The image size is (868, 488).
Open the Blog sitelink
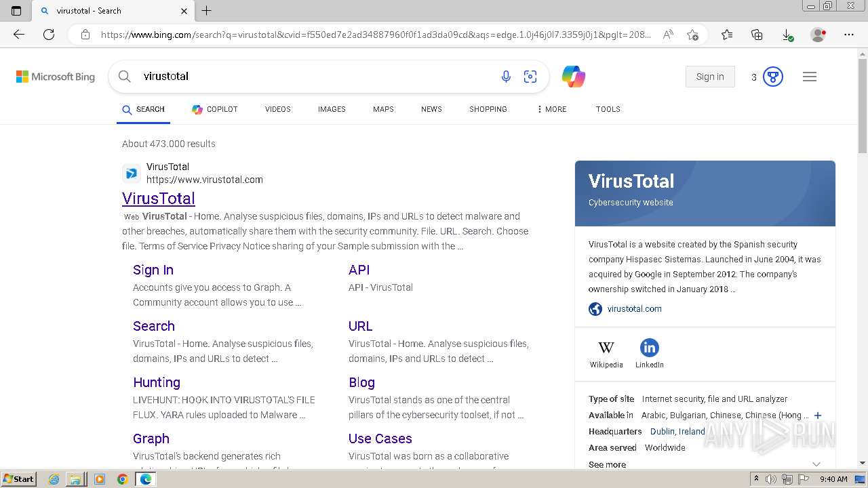[x=361, y=382]
